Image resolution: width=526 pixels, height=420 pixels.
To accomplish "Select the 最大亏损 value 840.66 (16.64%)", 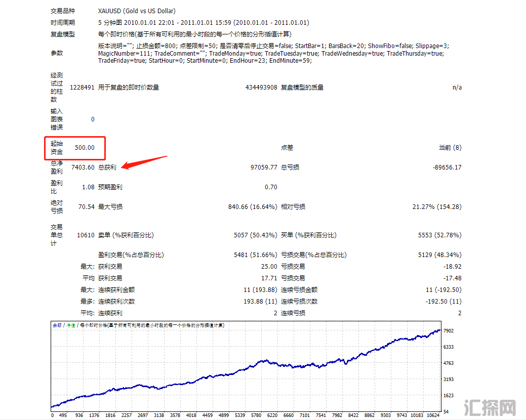I will (x=253, y=207).
